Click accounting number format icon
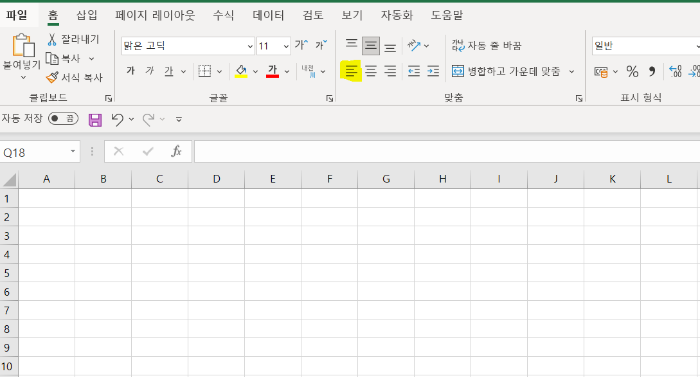This screenshot has height=377, width=700. point(600,71)
